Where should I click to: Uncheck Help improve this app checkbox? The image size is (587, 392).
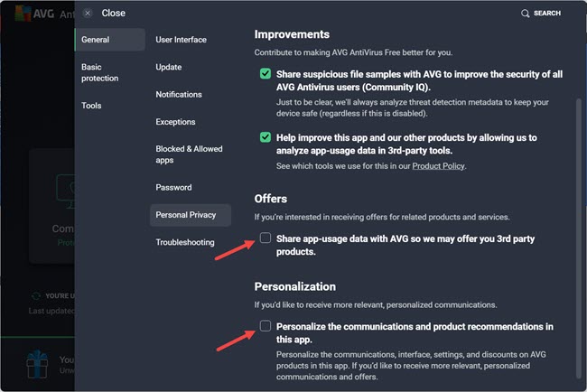[x=265, y=137]
